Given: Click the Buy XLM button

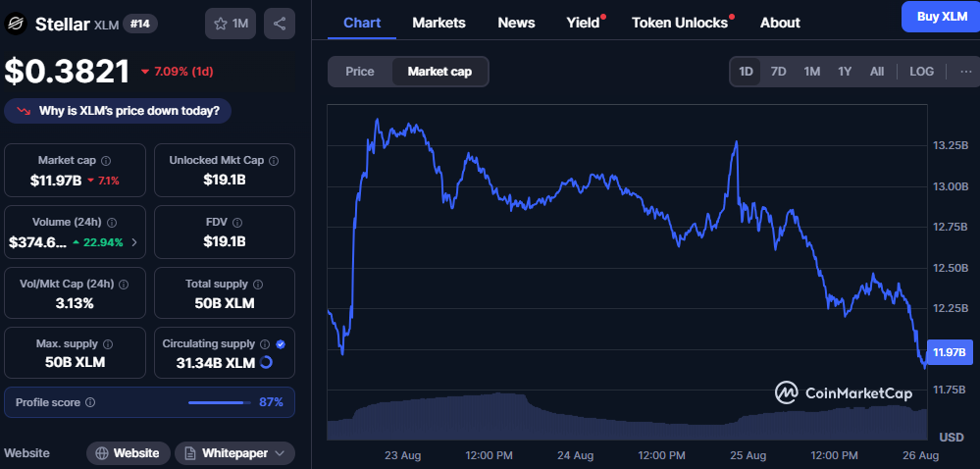Looking at the screenshot, I should (941, 17).
